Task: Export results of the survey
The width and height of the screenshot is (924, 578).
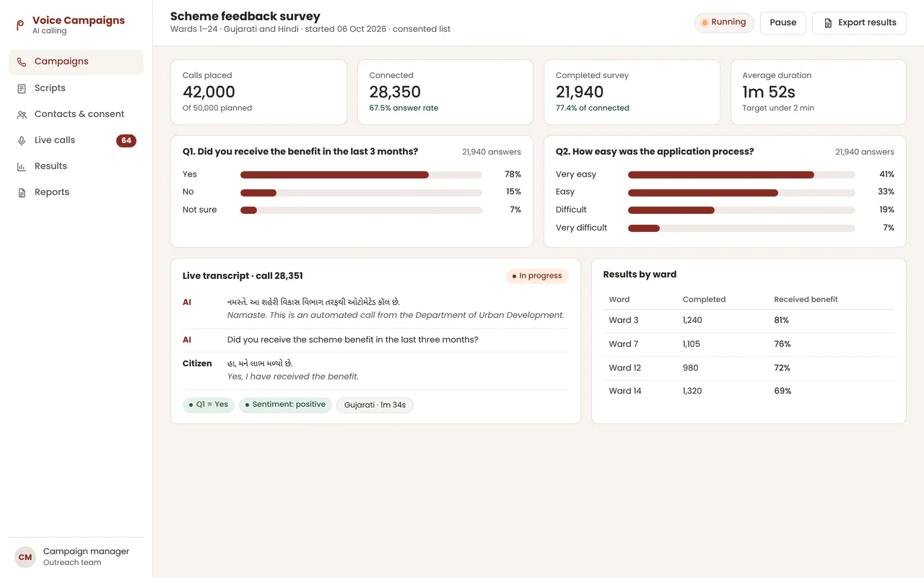Action: 859,22
